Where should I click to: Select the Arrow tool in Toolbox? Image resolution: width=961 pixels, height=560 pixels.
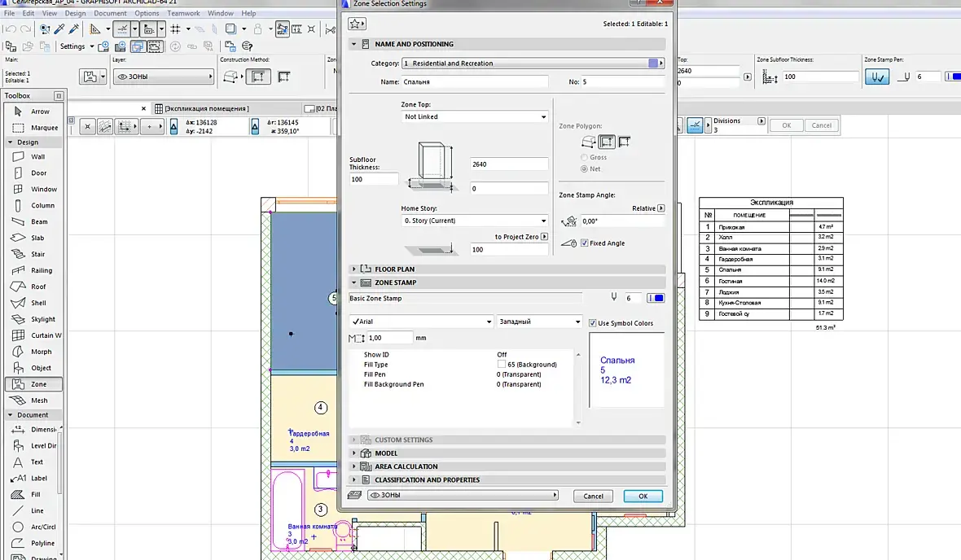tap(33, 112)
